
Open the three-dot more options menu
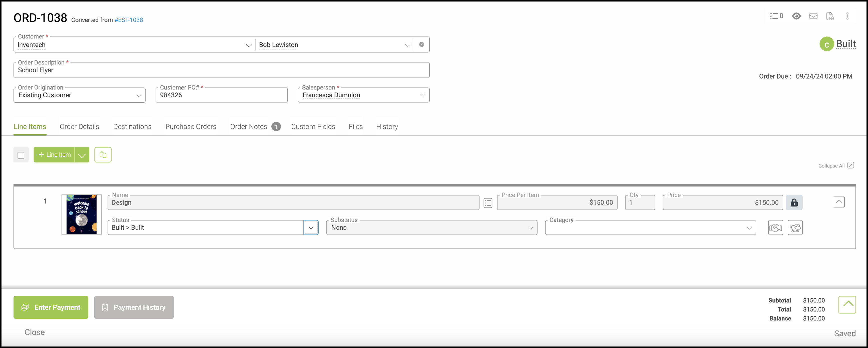[847, 16]
